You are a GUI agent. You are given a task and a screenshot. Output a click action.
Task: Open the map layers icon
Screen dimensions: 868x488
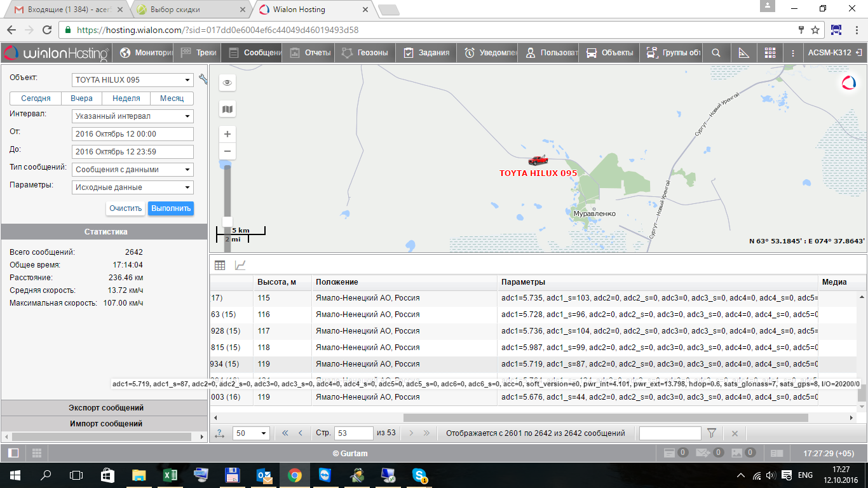point(227,109)
